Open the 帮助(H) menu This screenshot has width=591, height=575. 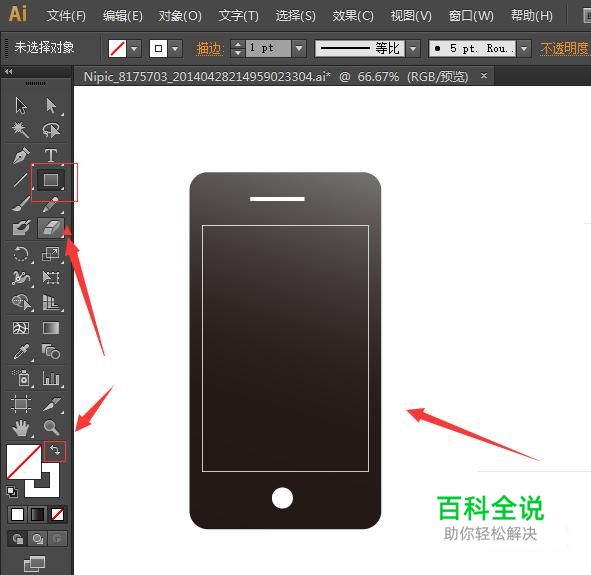[x=532, y=16]
